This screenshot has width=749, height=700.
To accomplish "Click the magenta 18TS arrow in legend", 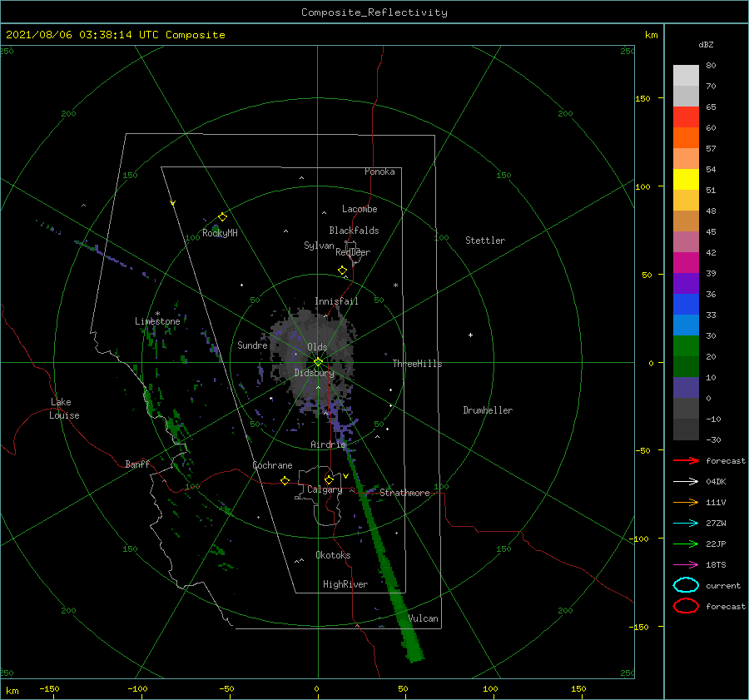I will pyautogui.click(x=686, y=565).
